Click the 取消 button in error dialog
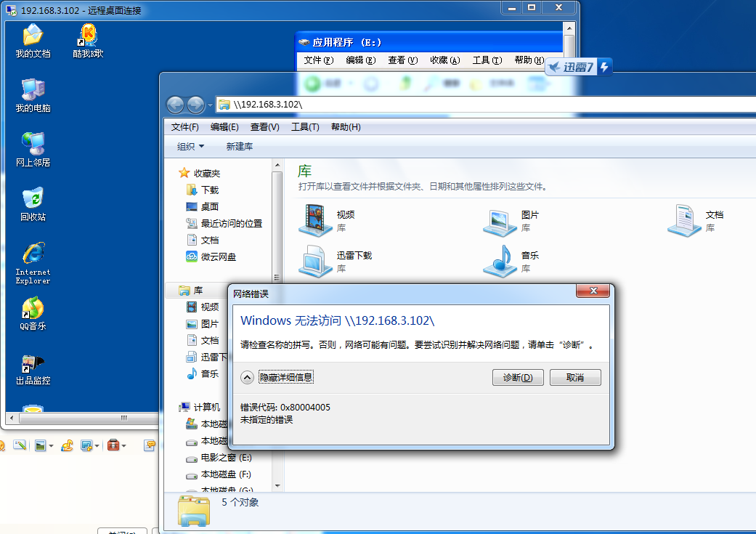 [575, 377]
